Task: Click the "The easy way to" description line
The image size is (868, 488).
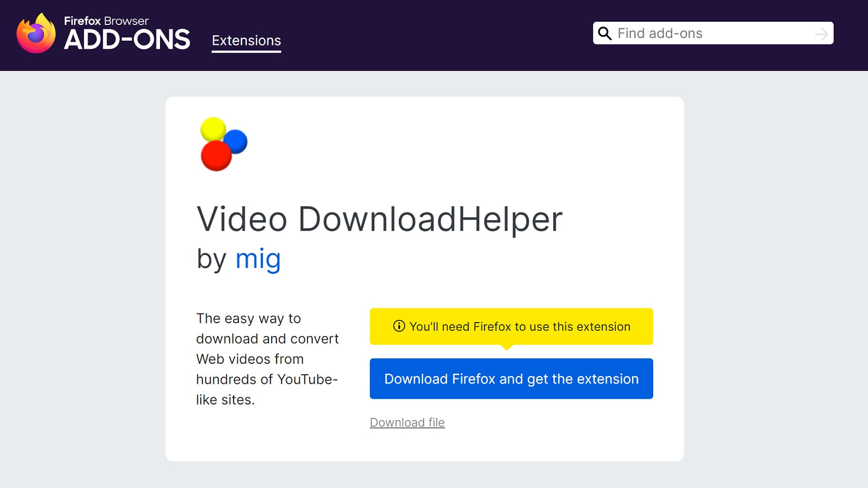Action: 248,318
